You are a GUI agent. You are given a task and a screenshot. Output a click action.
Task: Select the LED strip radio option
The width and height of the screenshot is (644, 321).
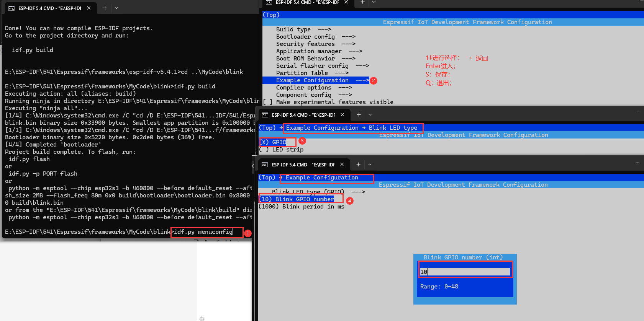coord(281,150)
